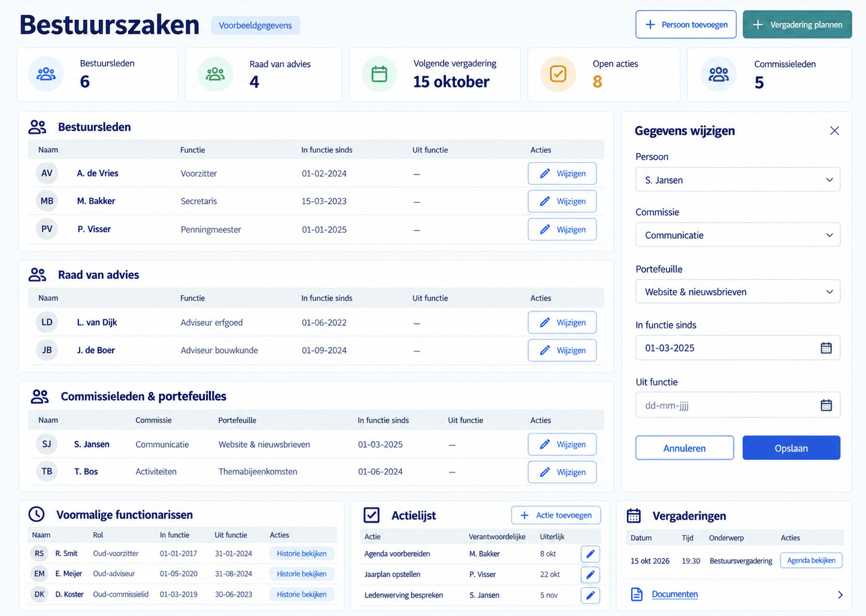Image resolution: width=866 pixels, height=616 pixels.
Task: Expand the Documenten row chevron
Action: (840, 595)
